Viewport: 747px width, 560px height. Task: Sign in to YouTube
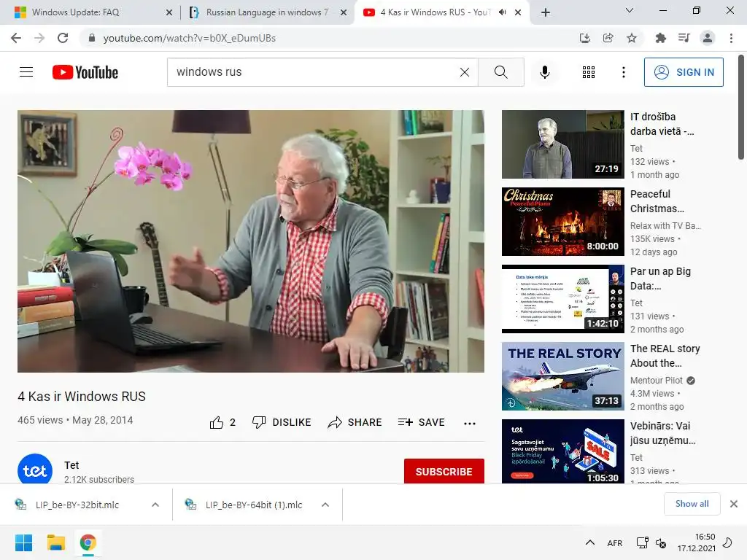683,72
